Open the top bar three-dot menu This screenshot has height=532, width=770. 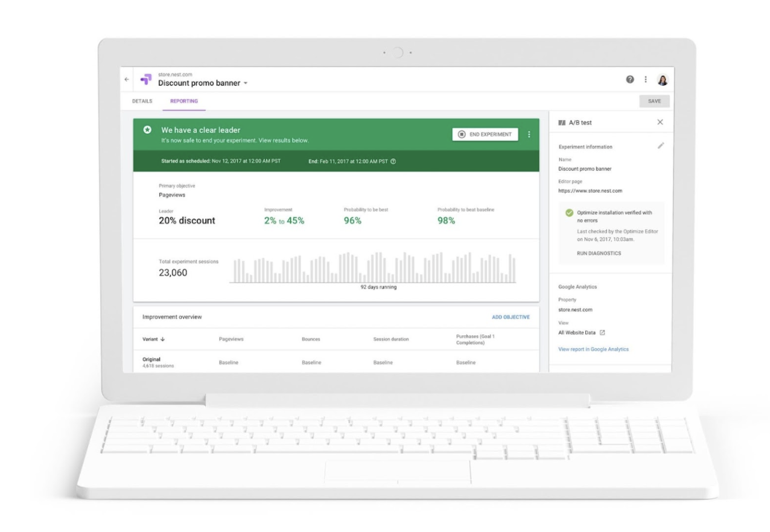pyautogui.click(x=646, y=80)
